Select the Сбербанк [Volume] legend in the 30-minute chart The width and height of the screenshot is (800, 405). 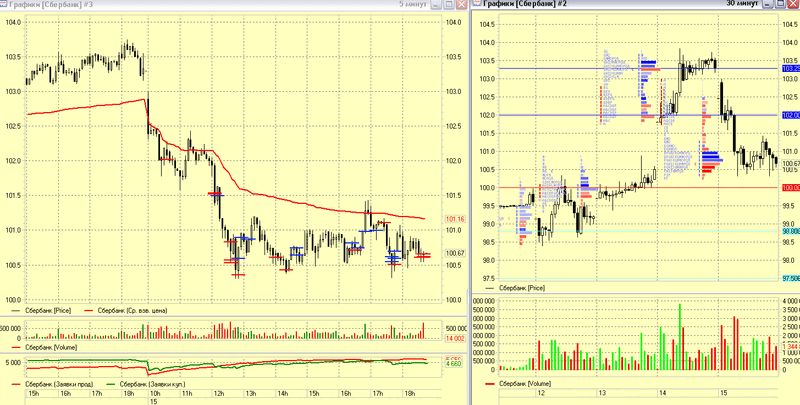tap(519, 383)
